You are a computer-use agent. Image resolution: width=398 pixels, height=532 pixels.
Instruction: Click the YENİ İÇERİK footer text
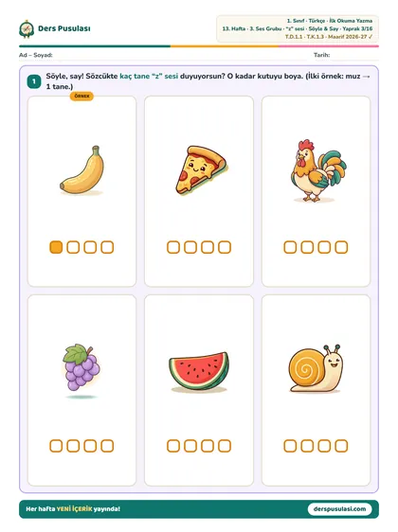point(74,509)
